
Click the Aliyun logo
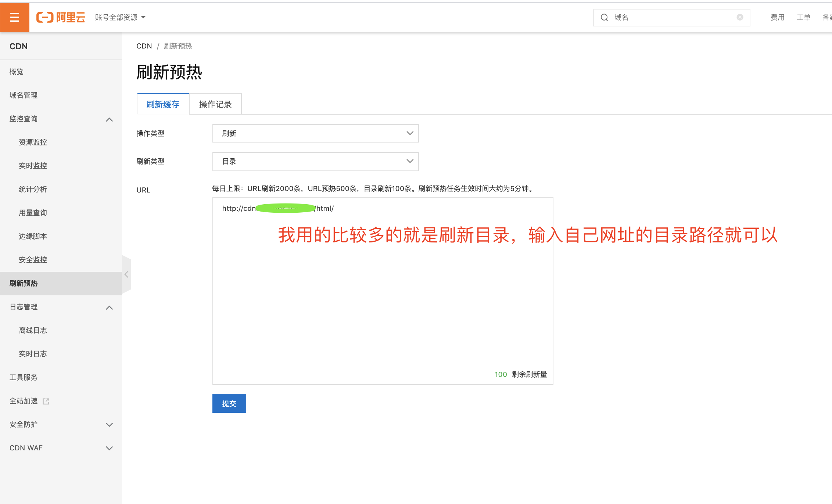pos(61,17)
